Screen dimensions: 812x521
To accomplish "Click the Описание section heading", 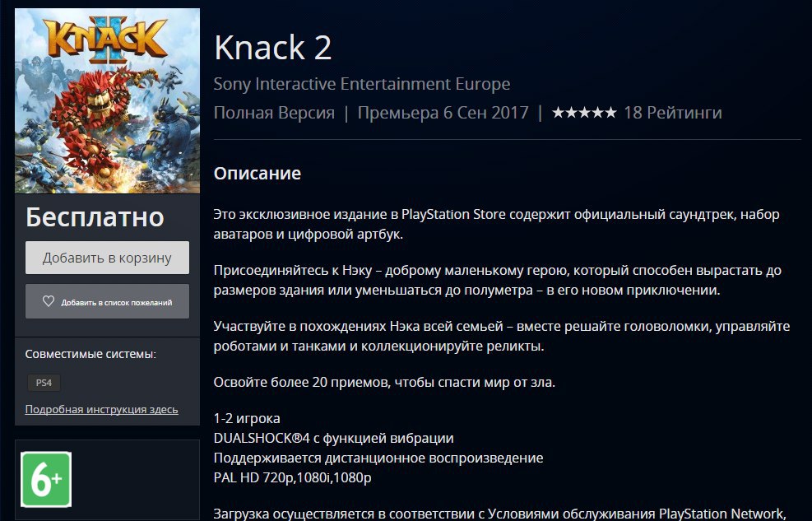I will click(x=258, y=173).
